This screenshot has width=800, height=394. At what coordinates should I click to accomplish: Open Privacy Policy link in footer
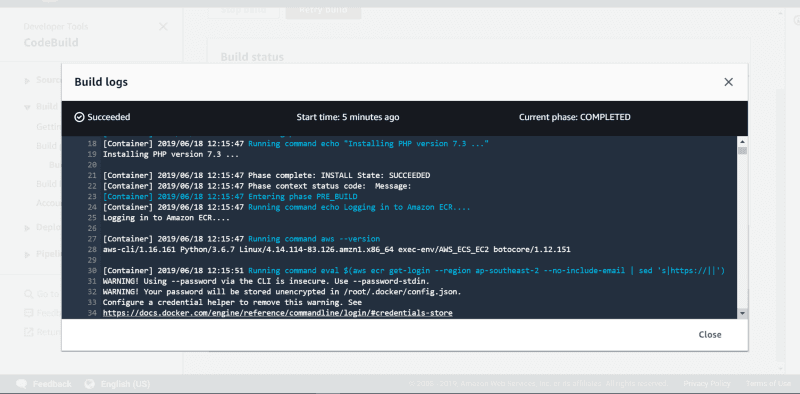[707, 384]
